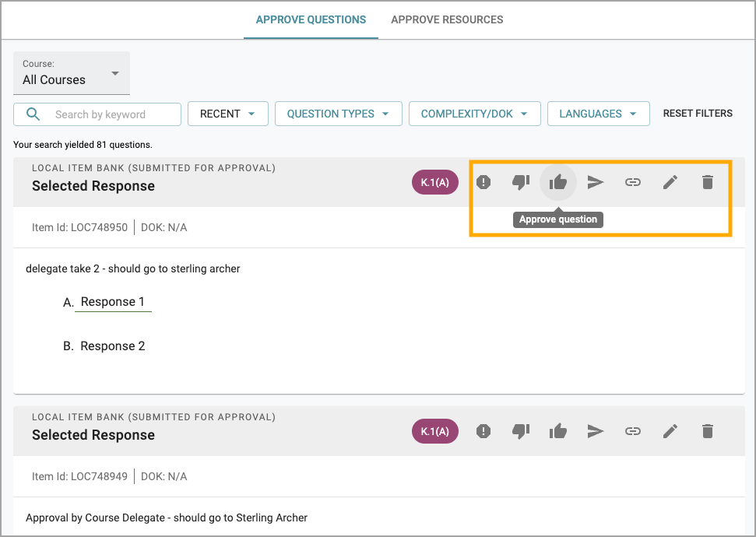Expand the QUESTION TYPES filter
The image size is (756, 537).
click(x=339, y=114)
